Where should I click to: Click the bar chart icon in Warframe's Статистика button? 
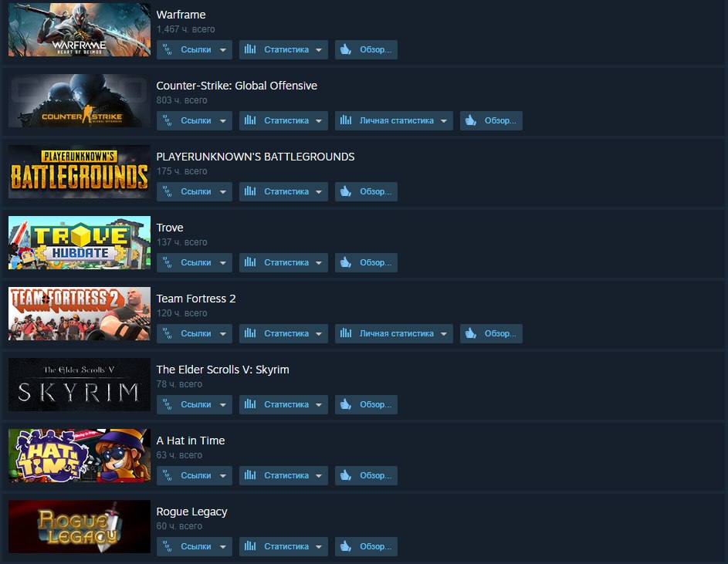[x=250, y=49]
